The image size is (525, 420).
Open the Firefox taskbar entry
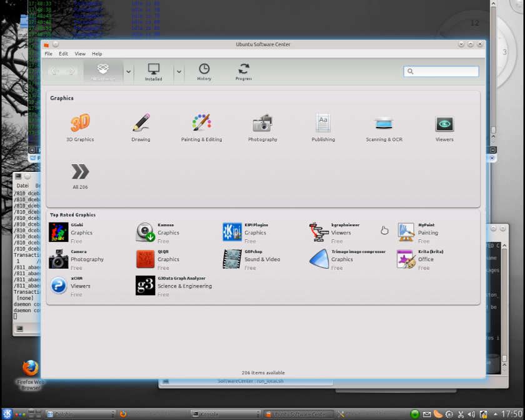tap(152, 414)
